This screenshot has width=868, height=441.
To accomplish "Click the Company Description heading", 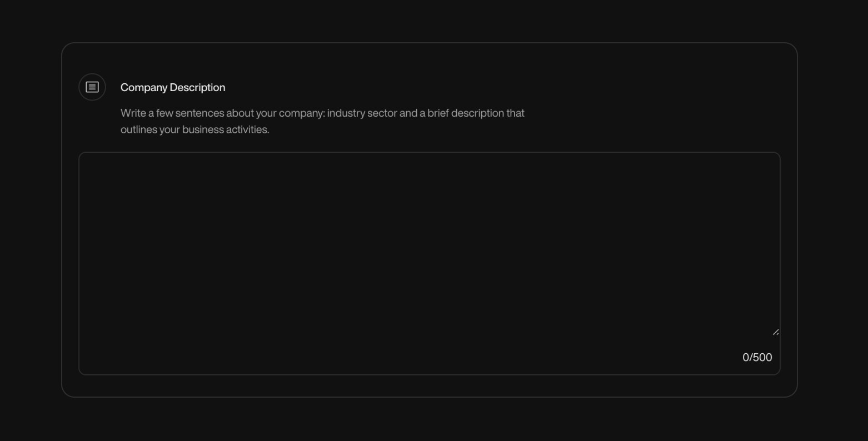I will point(173,87).
